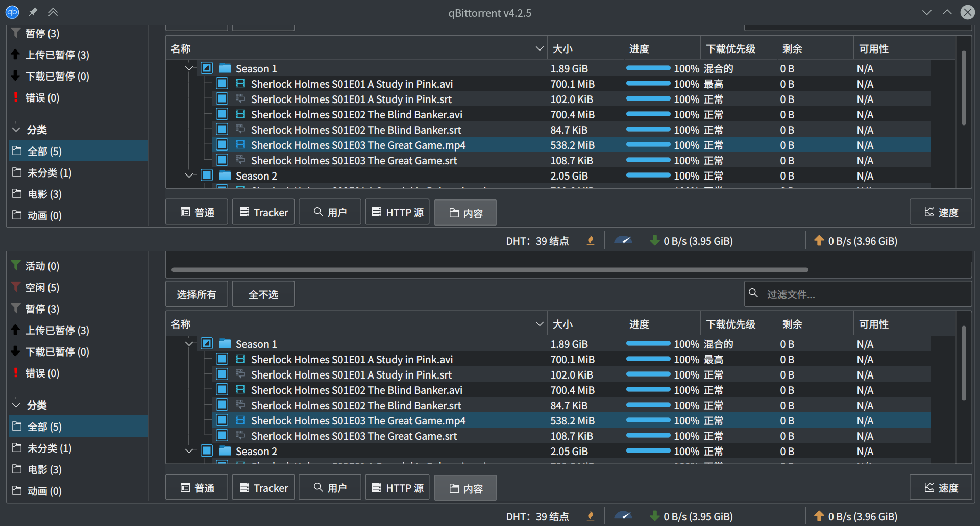
Task: Collapse the Season 1 folder in the upper file list
Action: 189,68
